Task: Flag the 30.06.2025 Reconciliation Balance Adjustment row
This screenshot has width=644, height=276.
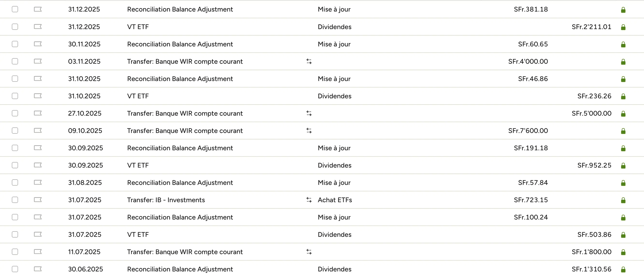Action: pyautogui.click(x=38, y=269)
